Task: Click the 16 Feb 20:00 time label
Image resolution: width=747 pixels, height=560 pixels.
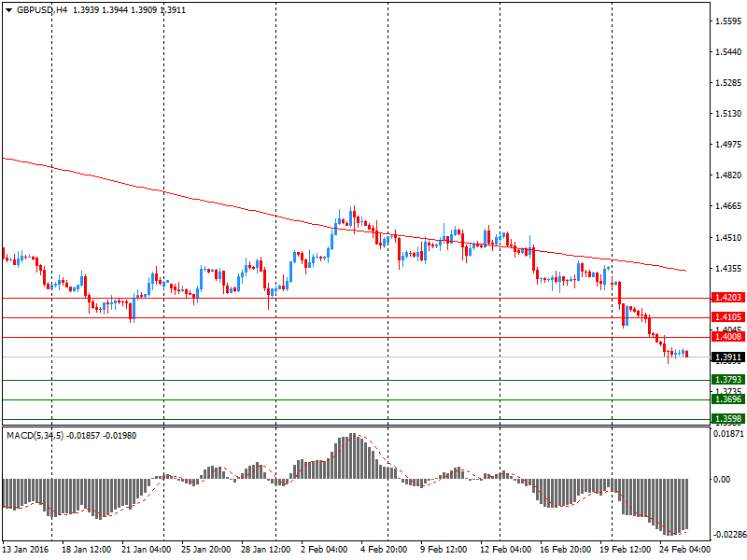Action: coord(566,550)
